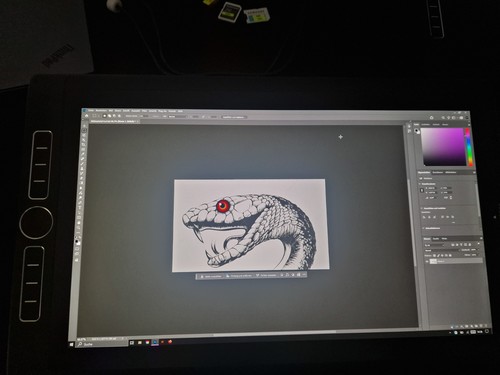The width and height of the screenshot is (500, 375).
Task: Open the three-dots menu on contextual task bar
Action: coord(304,275)
